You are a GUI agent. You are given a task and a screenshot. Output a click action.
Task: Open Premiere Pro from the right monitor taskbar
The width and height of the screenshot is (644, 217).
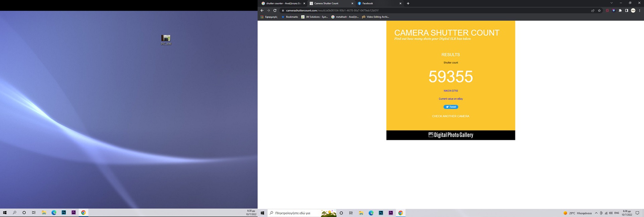click(391, 213)
